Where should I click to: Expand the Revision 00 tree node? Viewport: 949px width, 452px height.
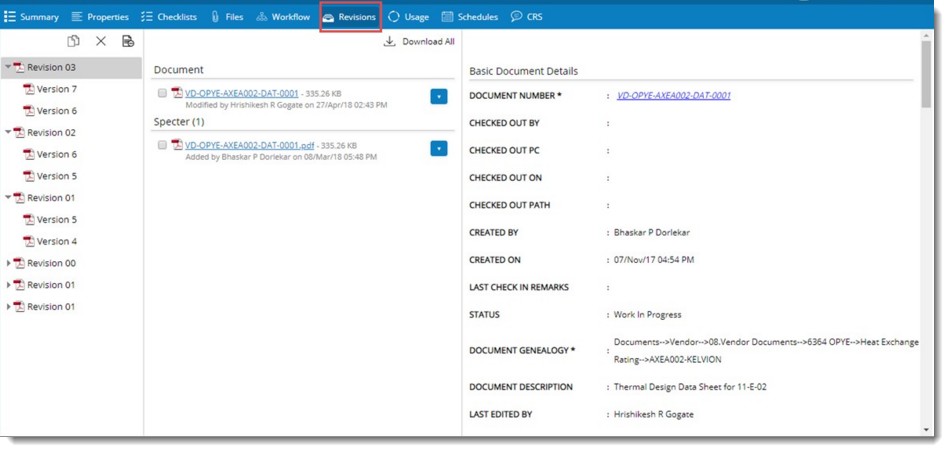point(8,263)
